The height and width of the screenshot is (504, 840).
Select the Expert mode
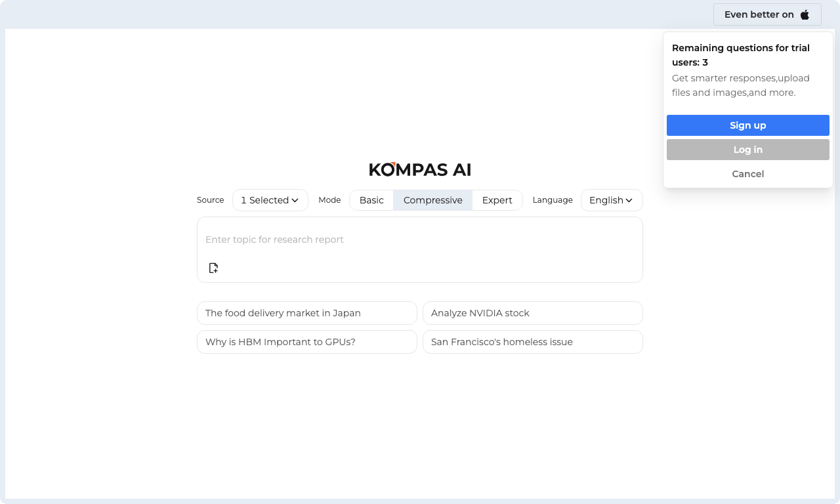point(497,200)
